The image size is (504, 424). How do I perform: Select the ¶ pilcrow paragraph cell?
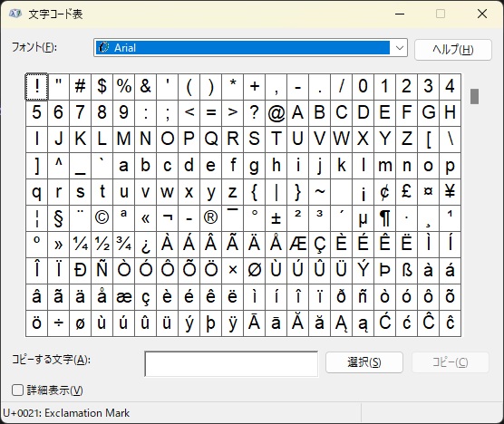pos(384,218)
